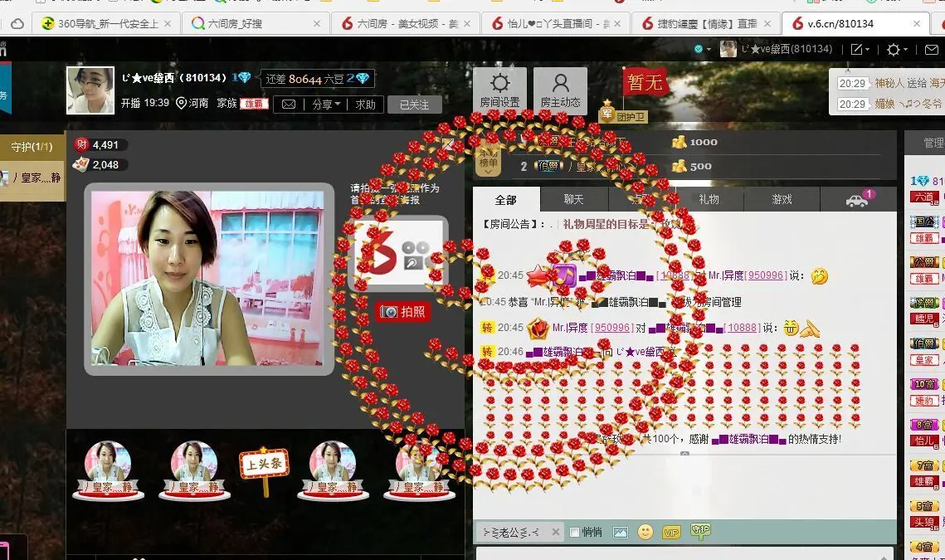Click the mail envelope icon in top header
This screenshot has width=945, height=560.
932,50
